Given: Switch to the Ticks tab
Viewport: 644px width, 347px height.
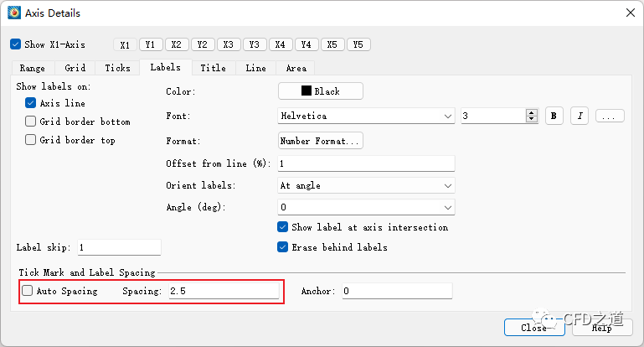Looking at the screenshot, I should pyautogui.click(x=117, y=68).
